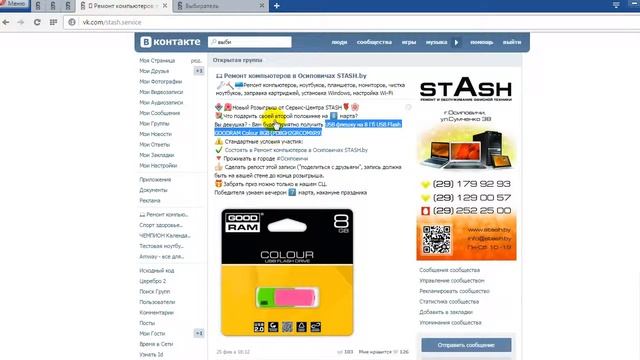Viewport: 640px width, 360px height.
Task: Click the +1 badge beside Мои Друзья
Action: click(199, 71)
